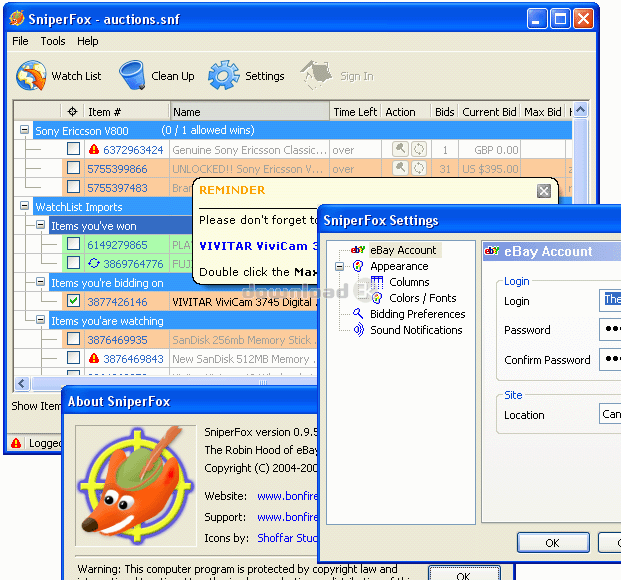Collapse the Sony Ericsson V800 group
The height and width of the screenshot is (580, 621).
(25, 130)
